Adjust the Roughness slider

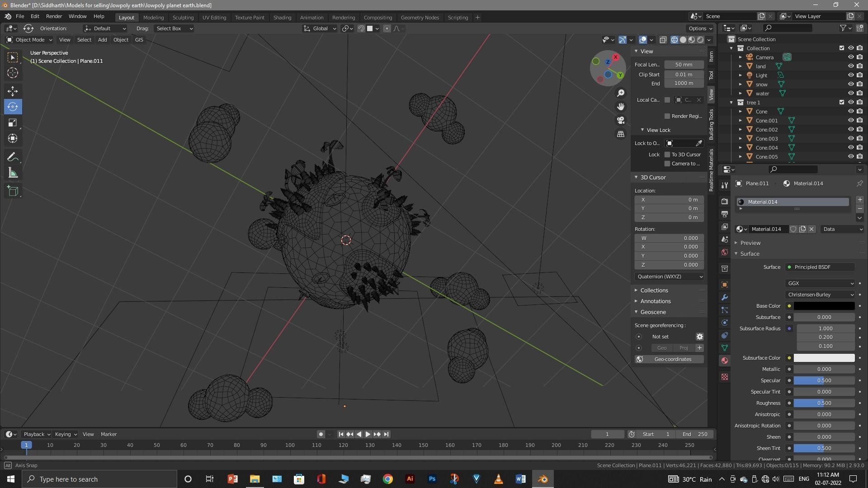coord(824,403)
